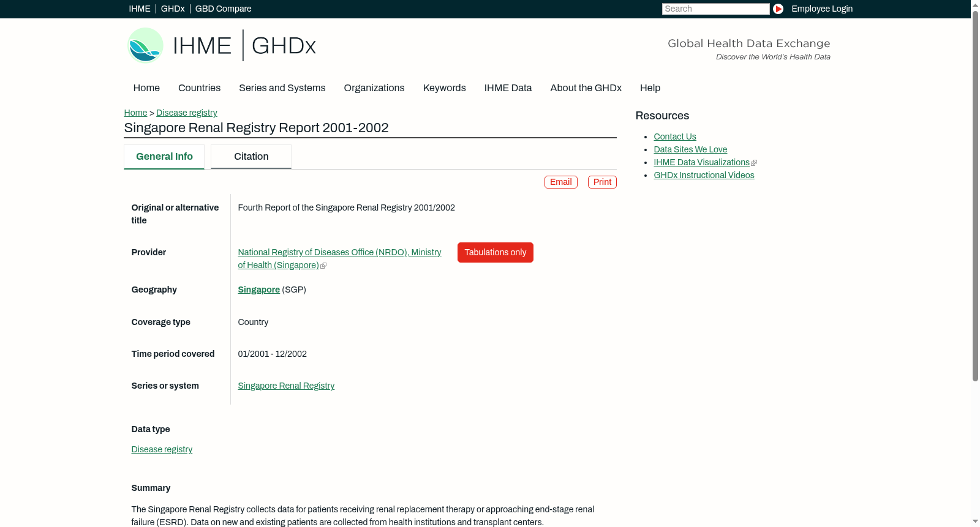Click the scrollbar up arrow
This screenshot has width=980, height=527.
[975, 4]
